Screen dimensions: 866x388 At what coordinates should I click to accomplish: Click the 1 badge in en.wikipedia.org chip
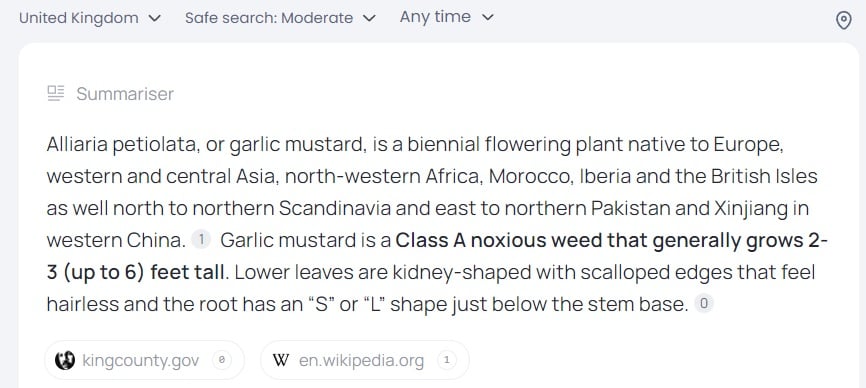click(447, 360)
